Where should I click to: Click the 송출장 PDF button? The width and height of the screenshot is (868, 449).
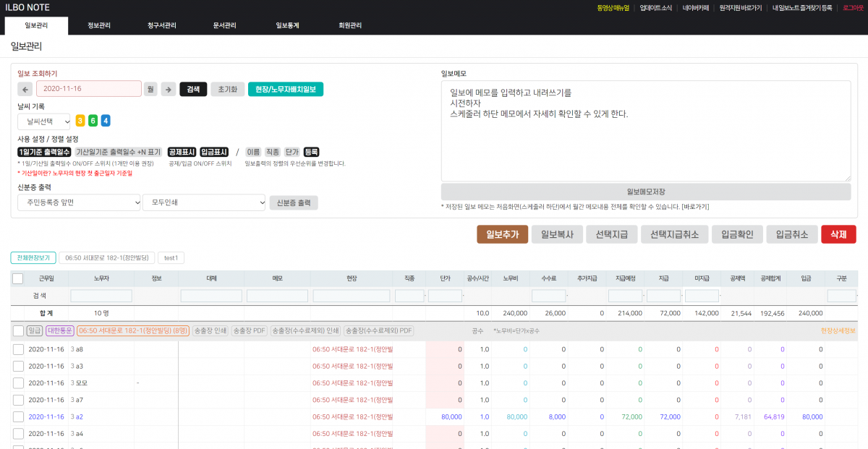249,330
